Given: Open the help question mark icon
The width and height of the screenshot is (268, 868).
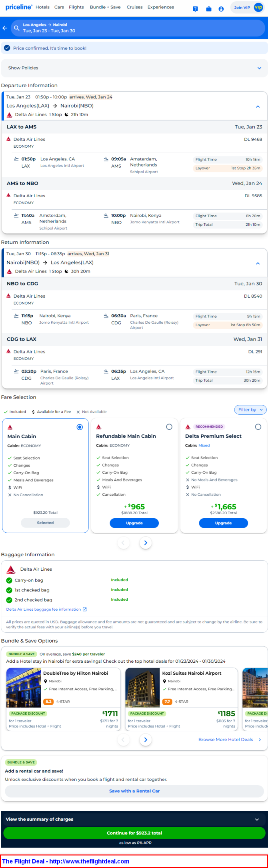Looking at the screenshot, I should pos(195,9).
